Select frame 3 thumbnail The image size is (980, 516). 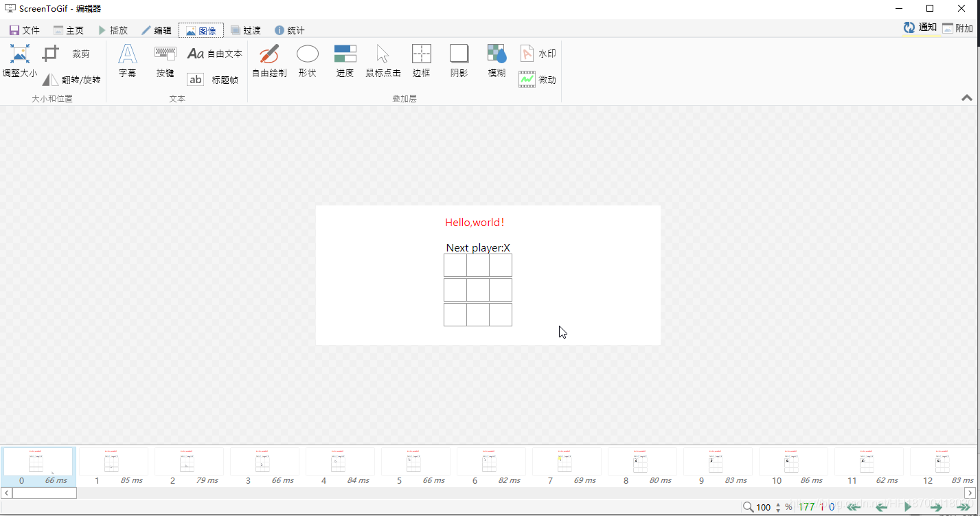click(x=265, y=467)
